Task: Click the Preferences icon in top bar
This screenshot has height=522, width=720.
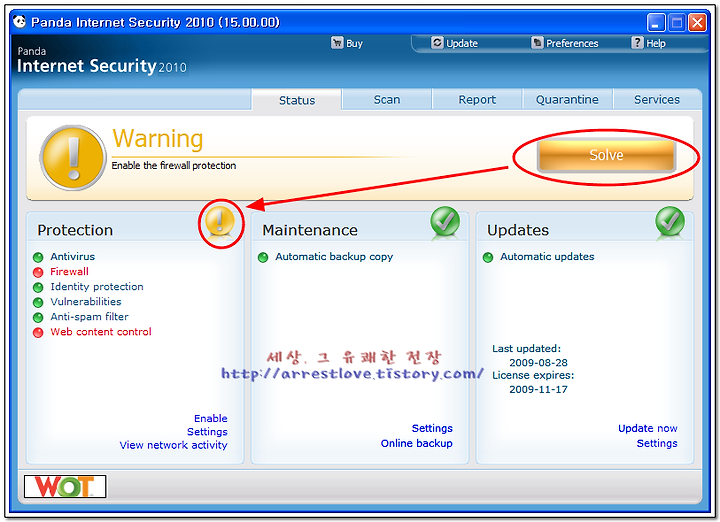Action: pyautogui.click(x=537, y=43)
